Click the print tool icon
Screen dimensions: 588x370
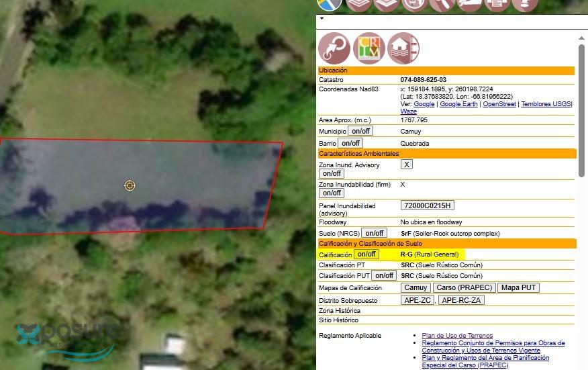[x=497, y=4]
